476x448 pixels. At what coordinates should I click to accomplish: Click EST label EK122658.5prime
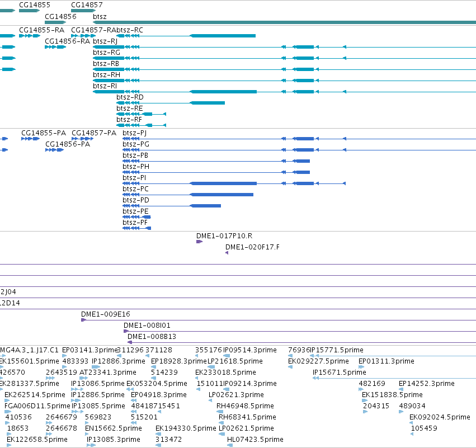pyautogui.click(x=37, y=440)
